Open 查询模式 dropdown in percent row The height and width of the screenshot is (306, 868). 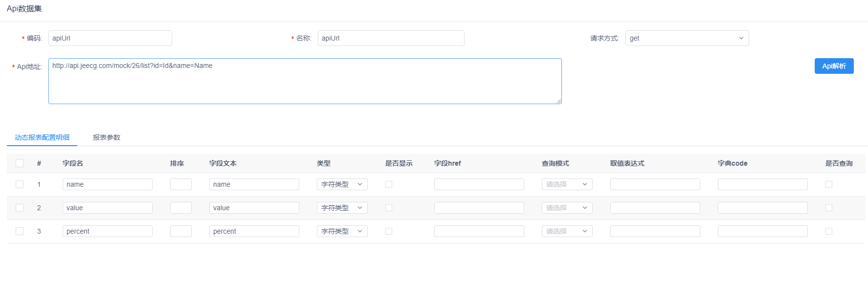(x=567, y=231)
